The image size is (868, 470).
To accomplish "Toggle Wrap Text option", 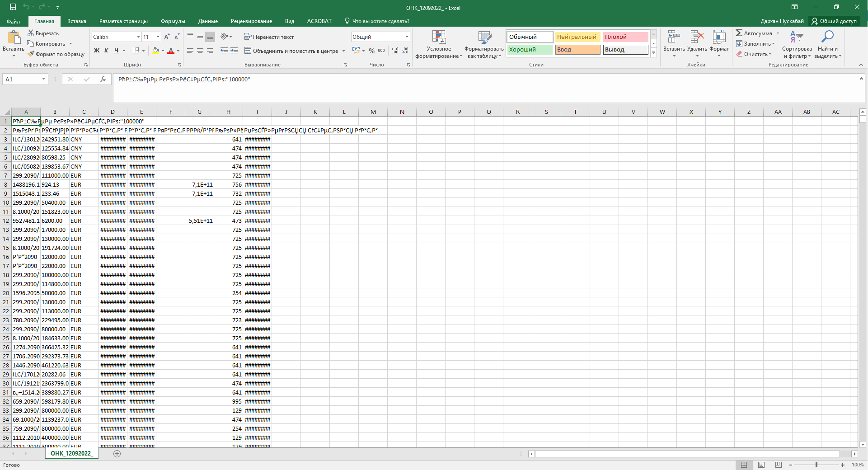I will [269, 37].
